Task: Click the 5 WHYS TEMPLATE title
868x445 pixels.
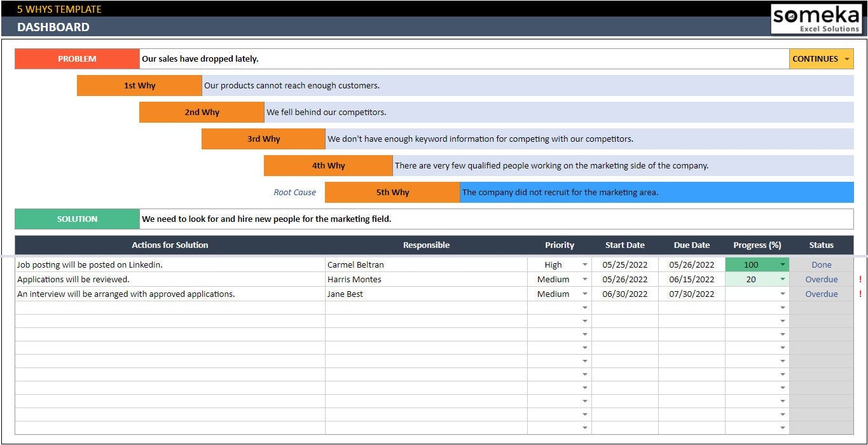Action: tap(58, 9)
